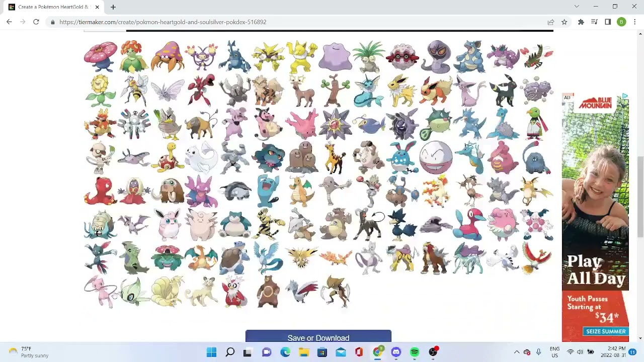Screen dimensions: 644x362
Task: Select the Celebi image
Action: click(x=134, y=292)
